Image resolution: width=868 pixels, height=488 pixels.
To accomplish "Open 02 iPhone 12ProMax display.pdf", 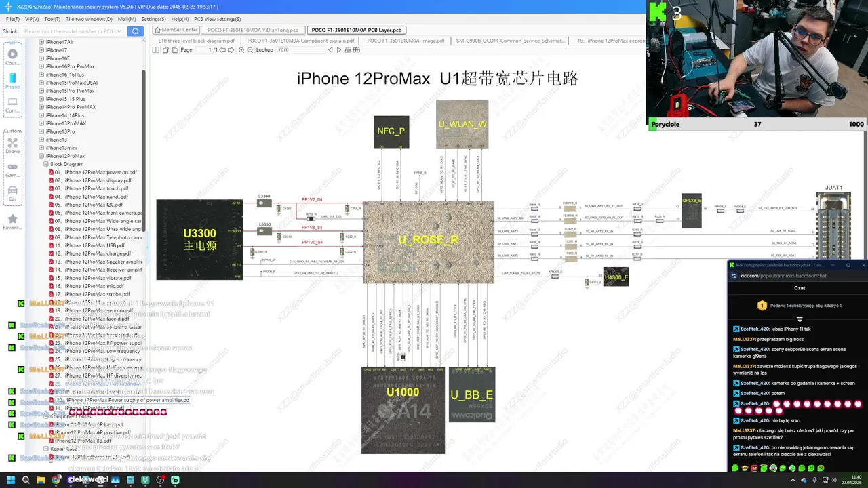I will pyautogui.click(x=90, y=180).
